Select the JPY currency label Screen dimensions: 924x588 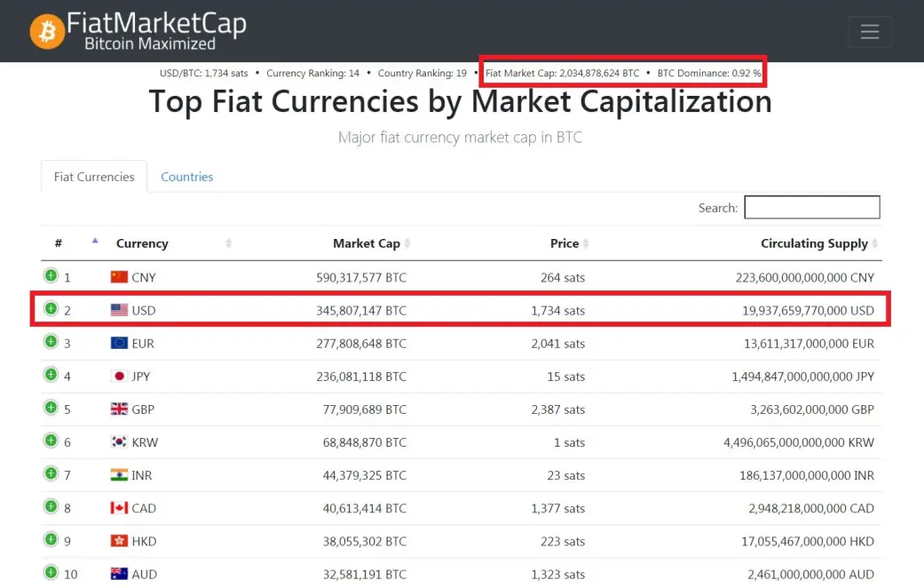pos(141,377)
